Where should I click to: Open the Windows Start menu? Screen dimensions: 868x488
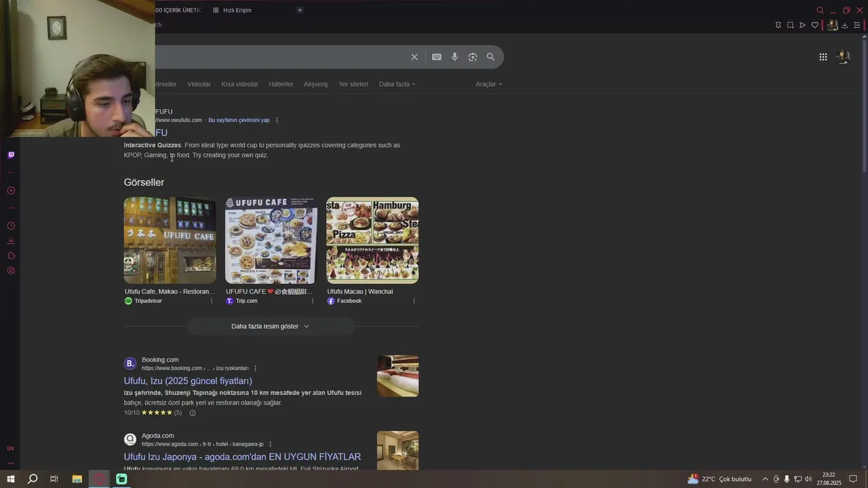pos(10,479)
